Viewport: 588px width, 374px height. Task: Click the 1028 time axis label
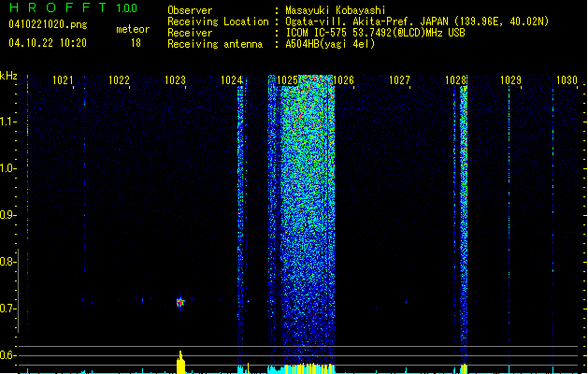tap(455, 80)
